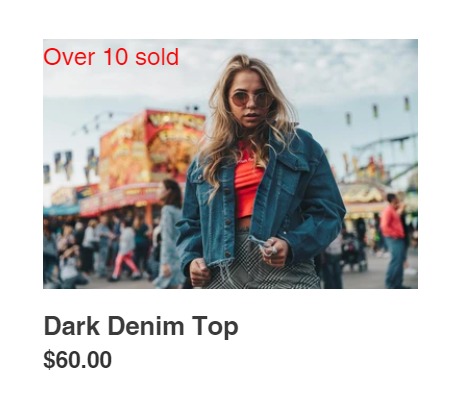This screenshot has height=420, width=459.
Task: Click the Dark Denim Top title
Action: (141, 326)
